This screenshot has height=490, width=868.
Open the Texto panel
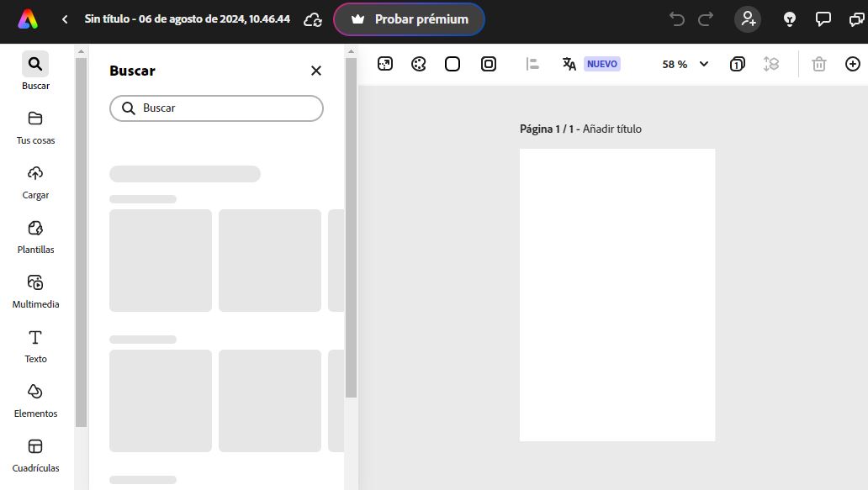[x=35, y=346]
